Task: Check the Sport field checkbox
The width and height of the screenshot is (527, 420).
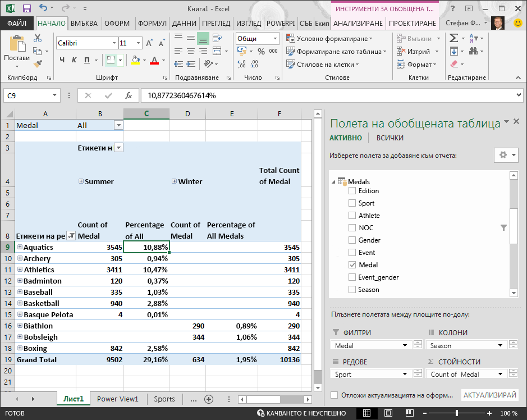Action: click(x=352, y=203)
